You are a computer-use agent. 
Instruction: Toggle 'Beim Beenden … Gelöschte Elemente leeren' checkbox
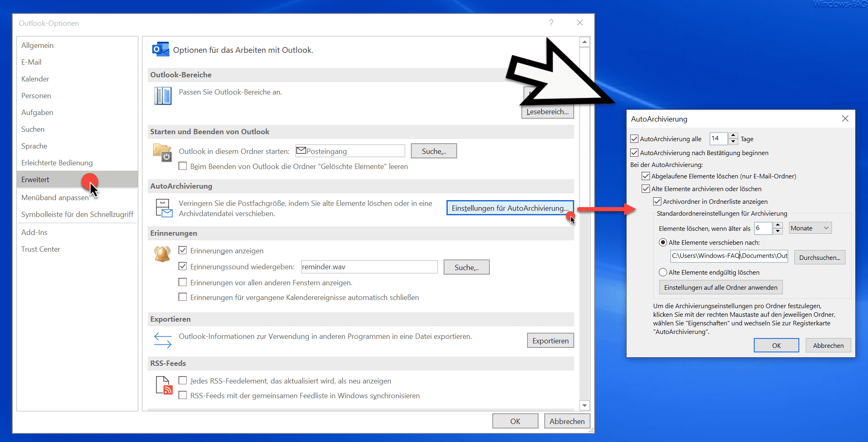[x=183, y=166]
